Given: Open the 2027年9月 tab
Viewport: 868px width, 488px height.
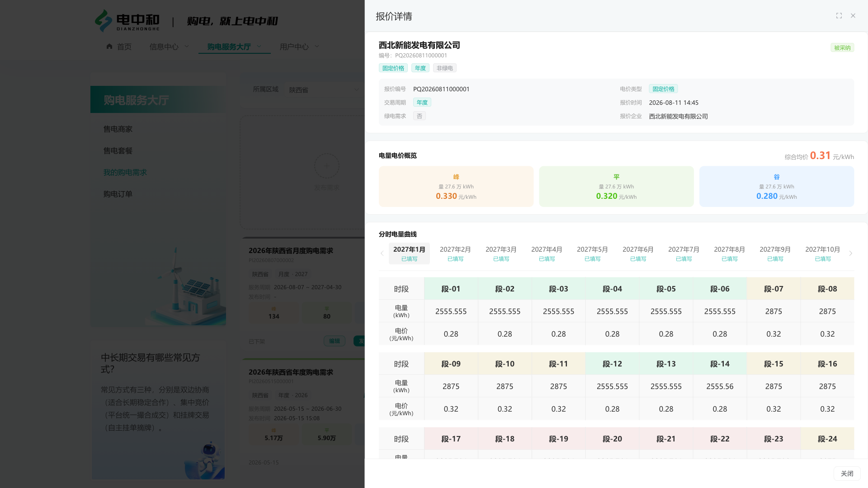Looking at the screenshot, I should point(775,253).
